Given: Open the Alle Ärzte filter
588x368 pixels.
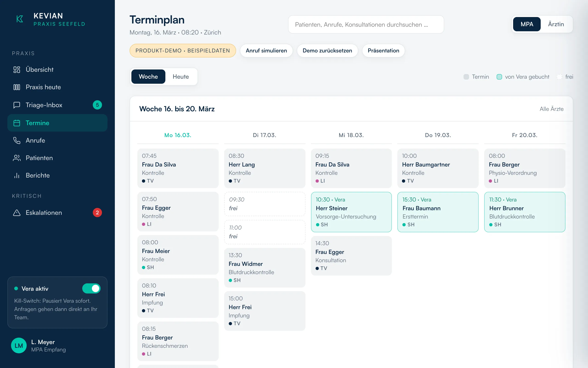Looking at the screenshot, I should pyautogui.click(x=551, y=109).
